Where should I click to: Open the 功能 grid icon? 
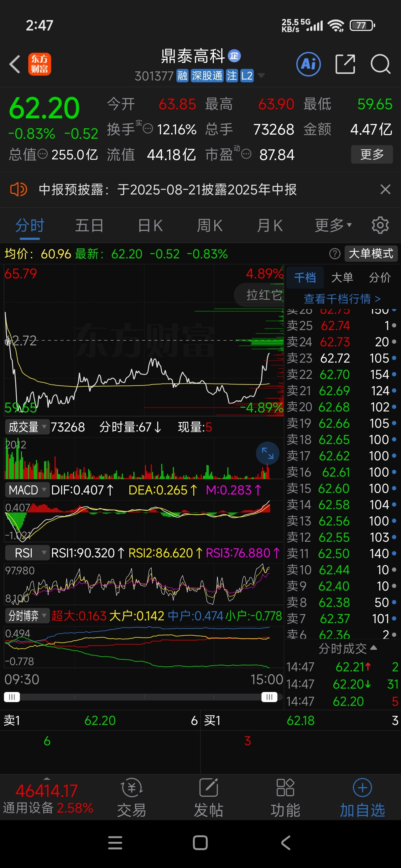pos(285,788)
